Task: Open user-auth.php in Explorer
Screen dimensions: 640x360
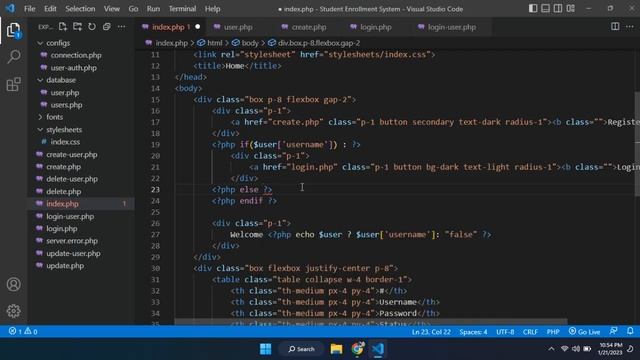Action: [73, 68]
